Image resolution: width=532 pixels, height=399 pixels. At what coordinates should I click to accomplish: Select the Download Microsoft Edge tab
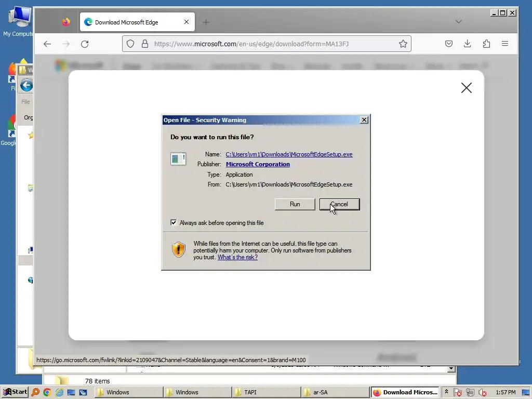pos(137,22)
